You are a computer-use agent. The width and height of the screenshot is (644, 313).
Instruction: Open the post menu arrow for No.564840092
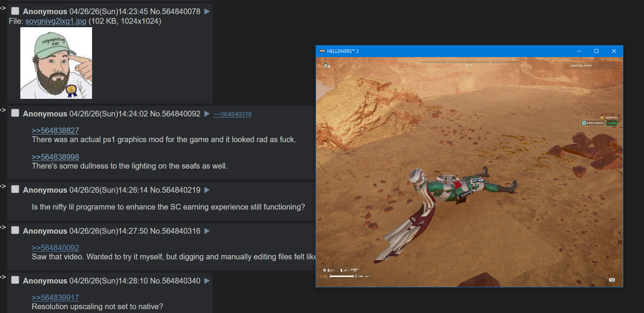207,114
